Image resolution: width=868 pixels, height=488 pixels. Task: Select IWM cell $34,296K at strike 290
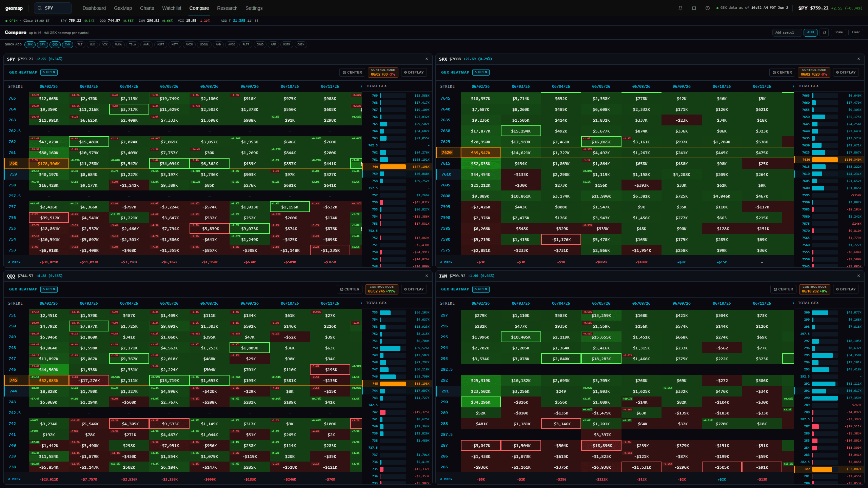(x=481, y=402)
